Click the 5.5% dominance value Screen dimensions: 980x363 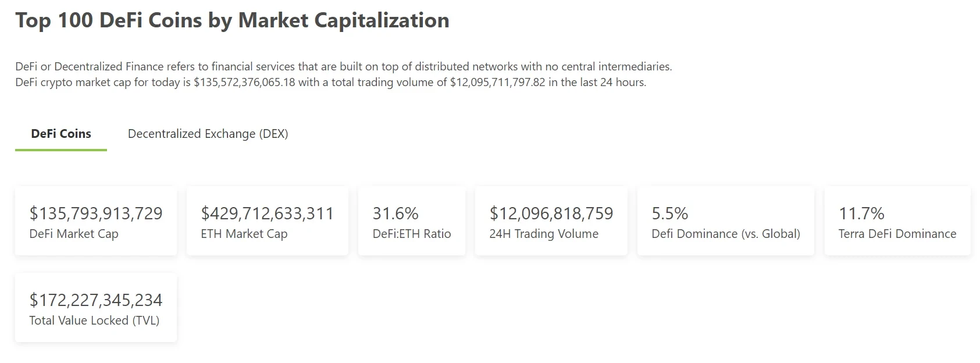(x=670, y=213)
